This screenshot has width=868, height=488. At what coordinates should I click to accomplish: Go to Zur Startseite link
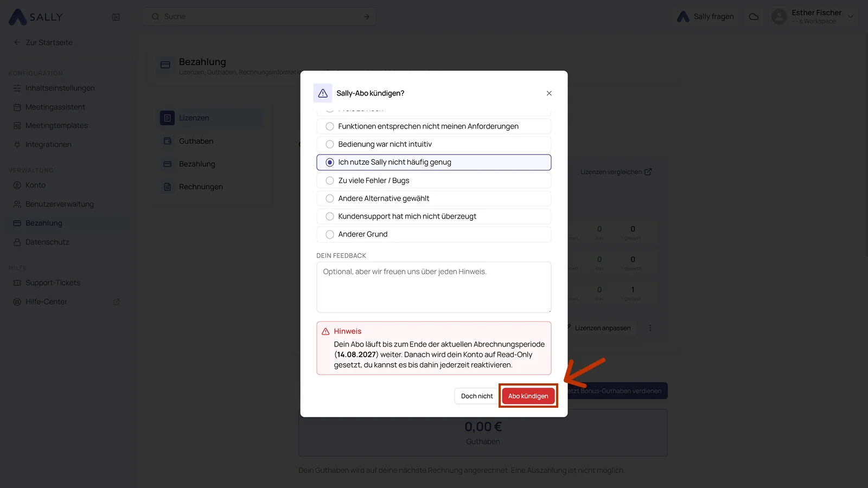(49, 42)
